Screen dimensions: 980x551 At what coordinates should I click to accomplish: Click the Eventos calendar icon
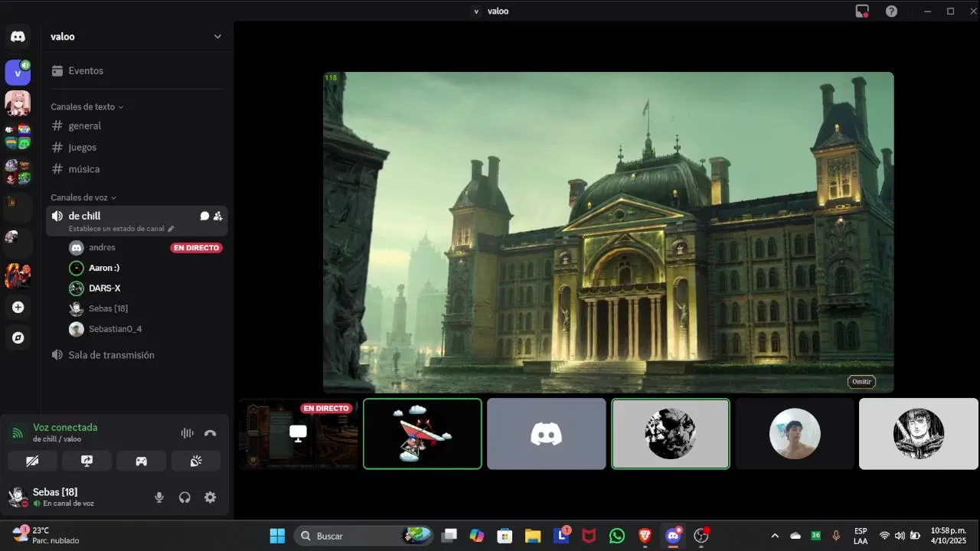[x=57, y=70]
